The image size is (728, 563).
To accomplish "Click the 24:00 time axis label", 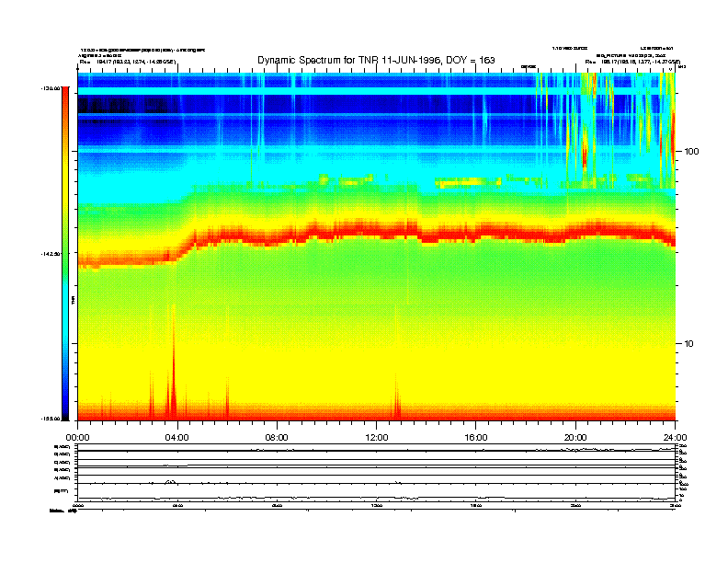I will coord(675,437).
